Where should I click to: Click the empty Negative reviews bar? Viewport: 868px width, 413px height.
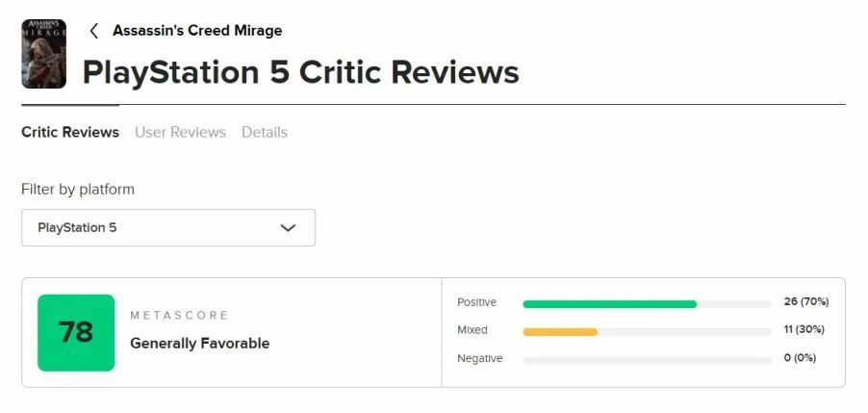647,360
